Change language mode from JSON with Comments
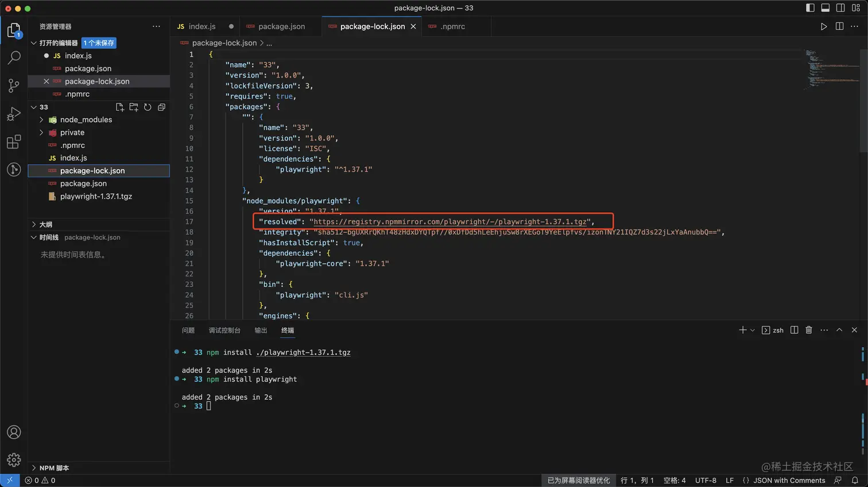The width and height of the screenshot is (868, 487). click(x=789, y=481)
